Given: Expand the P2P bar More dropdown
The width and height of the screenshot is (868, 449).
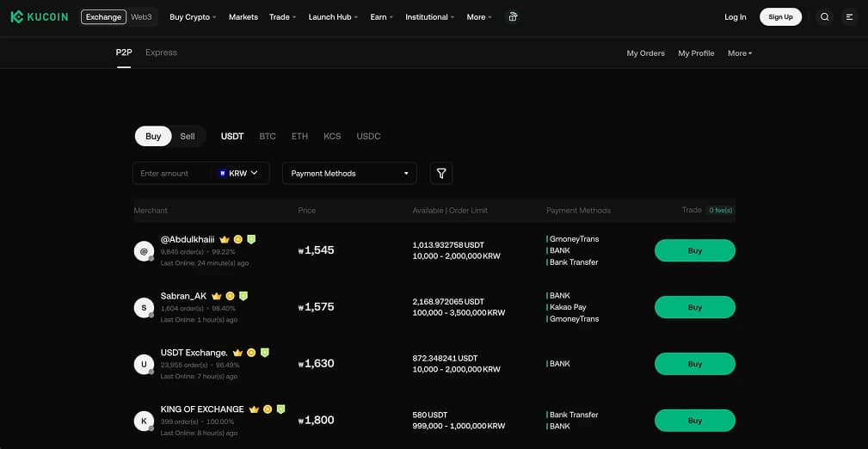Looking at the screenshot, I should (740, 53).
